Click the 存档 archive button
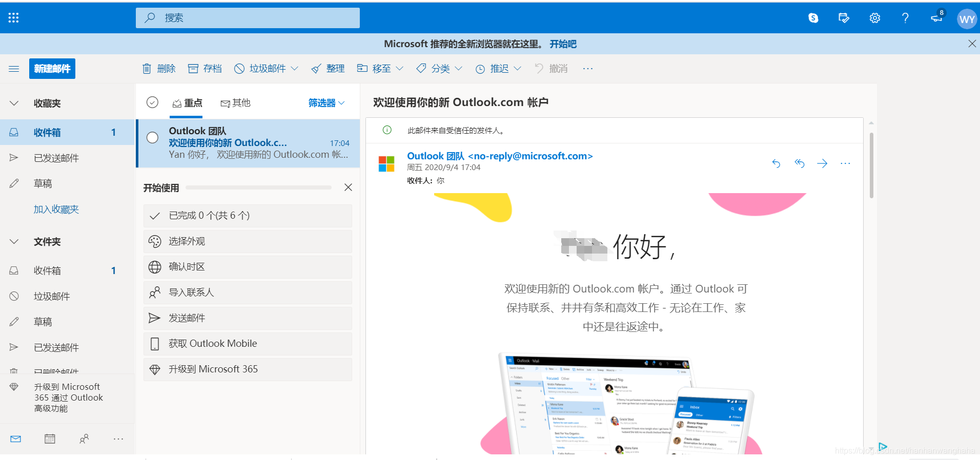Viewport: 980px width, 460px height. [x=205, y=69]
